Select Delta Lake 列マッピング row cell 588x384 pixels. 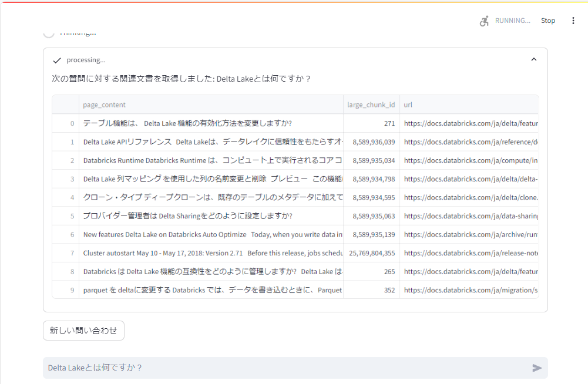211,179
